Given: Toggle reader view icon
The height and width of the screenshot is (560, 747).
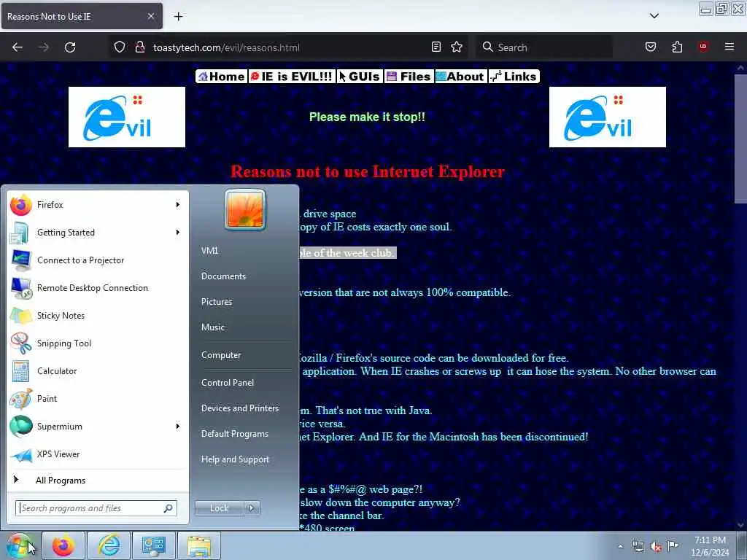Looking at the screenshot, I should (436, 47).
